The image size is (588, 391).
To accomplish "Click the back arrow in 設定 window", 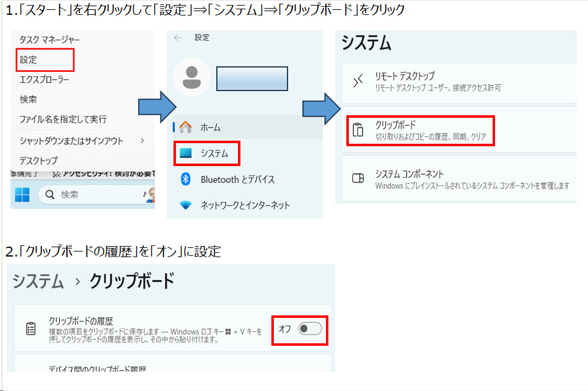I will (178, 38).
